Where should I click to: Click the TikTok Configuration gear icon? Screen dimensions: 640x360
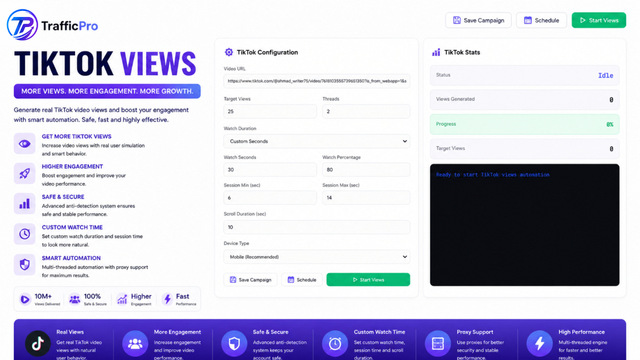pos(229,52)
